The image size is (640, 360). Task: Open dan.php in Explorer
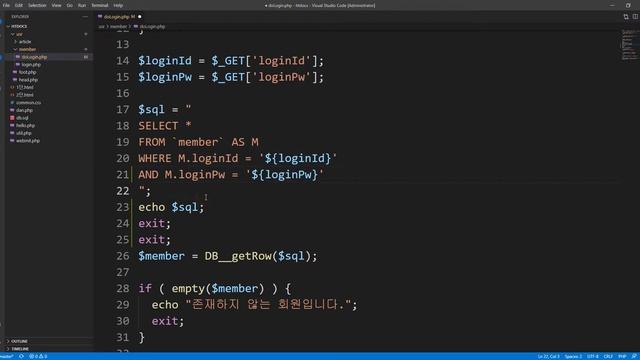tap(24, 110)
